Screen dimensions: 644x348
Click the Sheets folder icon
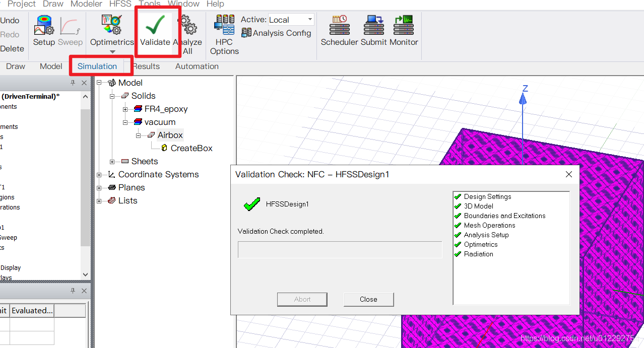(x=125, y=161)
